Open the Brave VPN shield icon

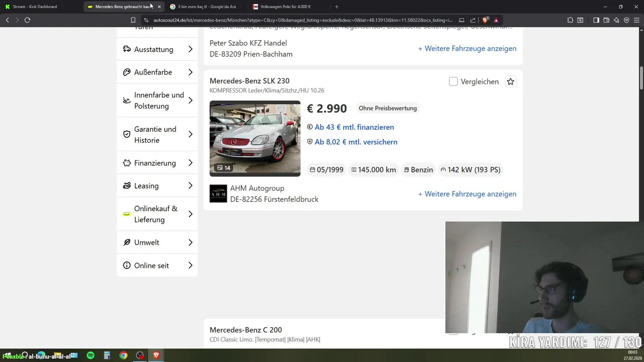pos(626,20)
